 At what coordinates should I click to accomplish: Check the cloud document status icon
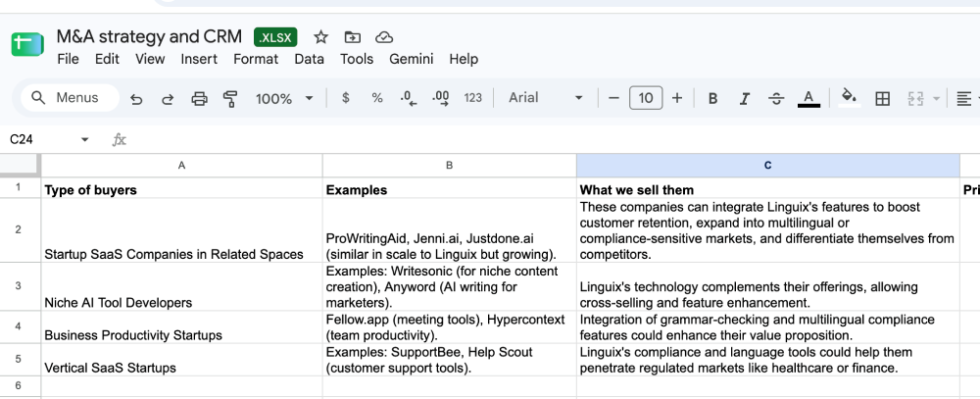[x=384, y=37]
